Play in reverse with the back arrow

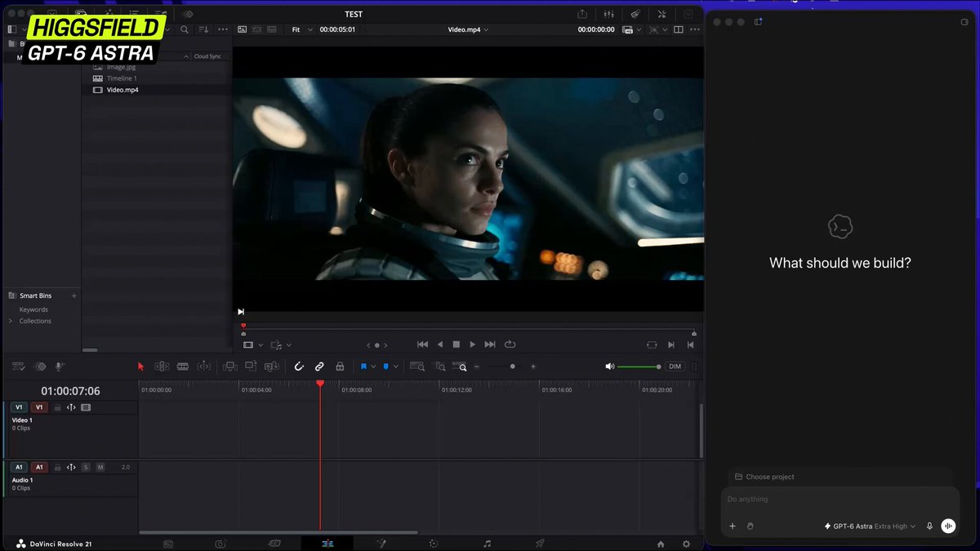(440, 344)
